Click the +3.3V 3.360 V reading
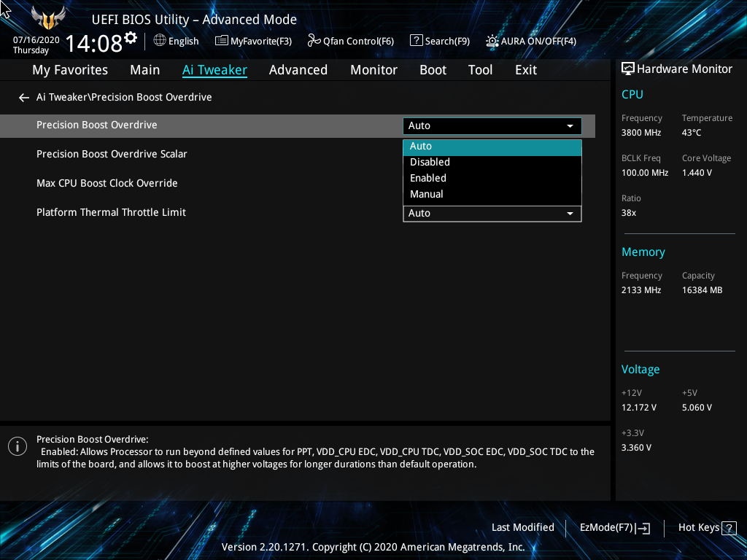 click(636, 448)
